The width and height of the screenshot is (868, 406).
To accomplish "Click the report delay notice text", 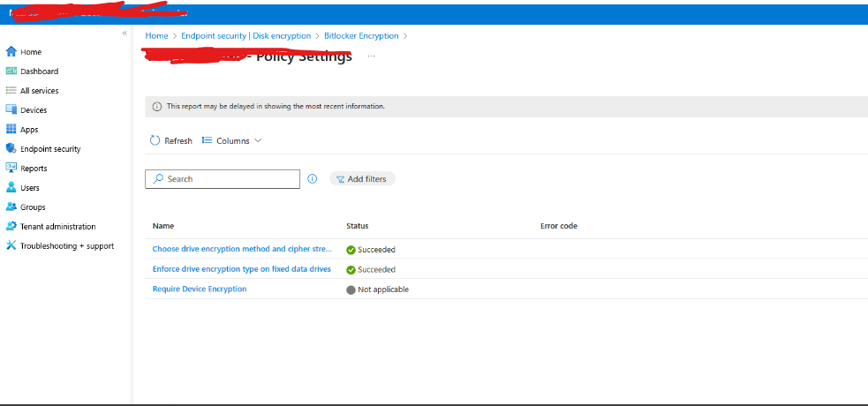I will click(x=275, y=106).
